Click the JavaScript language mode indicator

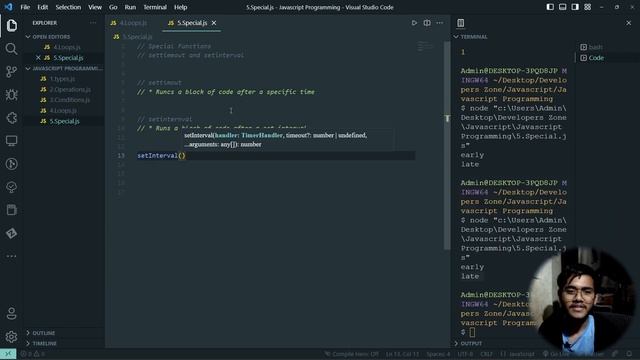point(518,354)
